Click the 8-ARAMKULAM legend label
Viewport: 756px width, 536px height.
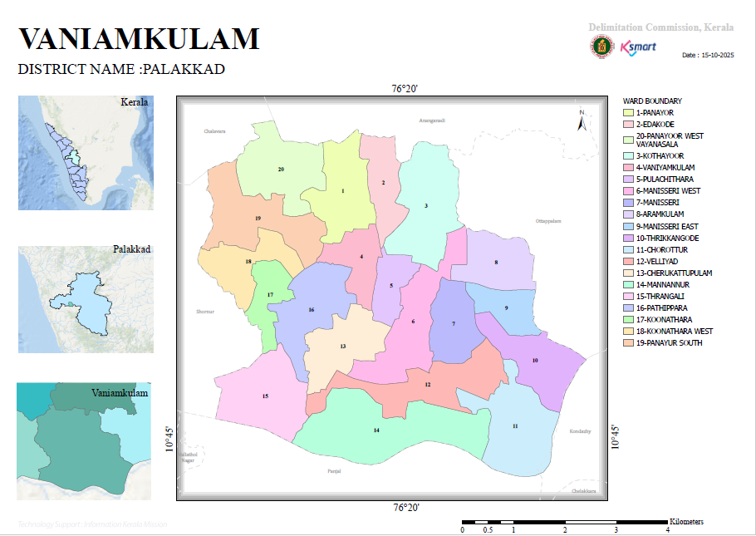[660, 214]
